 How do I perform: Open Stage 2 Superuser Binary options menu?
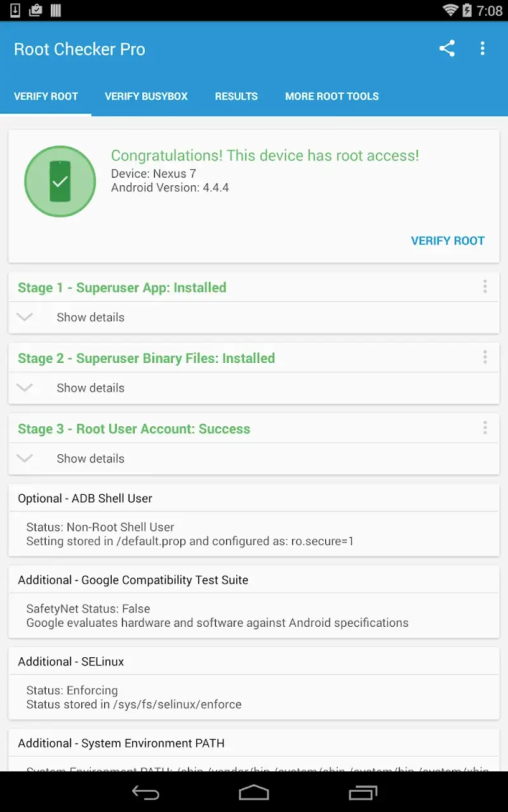coord(485,357)
